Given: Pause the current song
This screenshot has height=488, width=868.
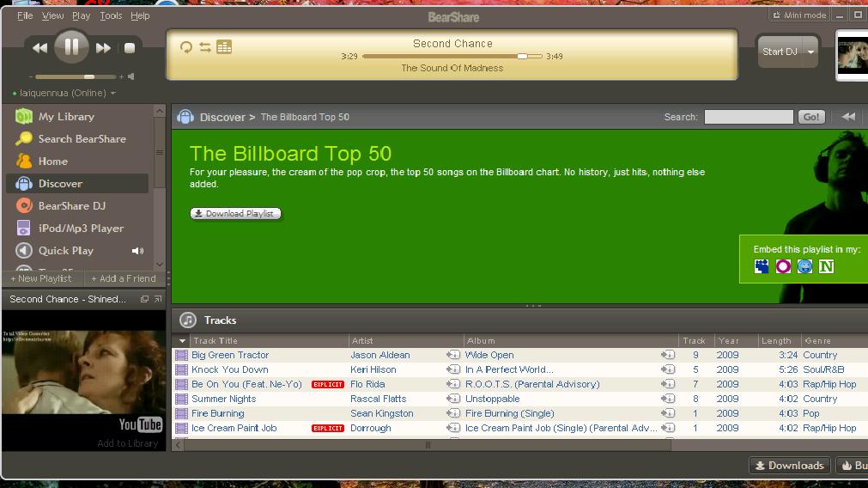Looking at the screenshot, I should tap(71, 46).
